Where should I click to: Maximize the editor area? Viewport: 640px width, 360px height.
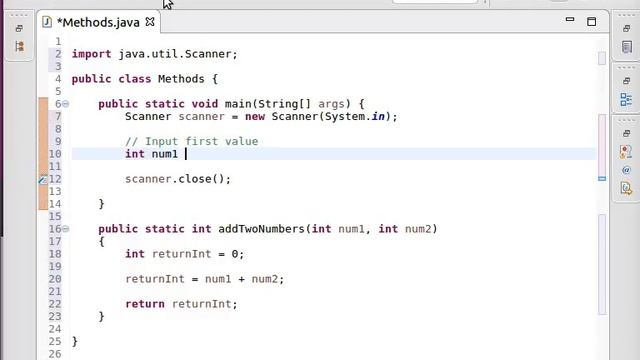(x=591, y=22)
